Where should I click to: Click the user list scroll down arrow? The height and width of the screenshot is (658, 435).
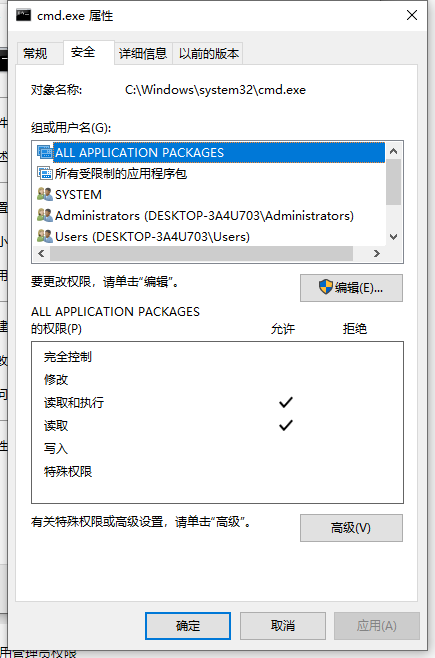coord(393,237)
